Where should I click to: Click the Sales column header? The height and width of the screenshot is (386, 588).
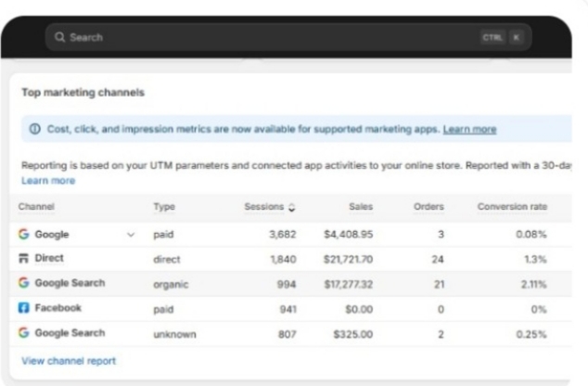(x=361, y=207)
